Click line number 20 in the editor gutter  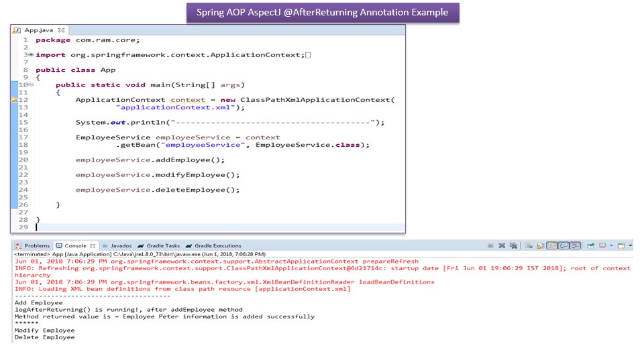click(23, 160)
